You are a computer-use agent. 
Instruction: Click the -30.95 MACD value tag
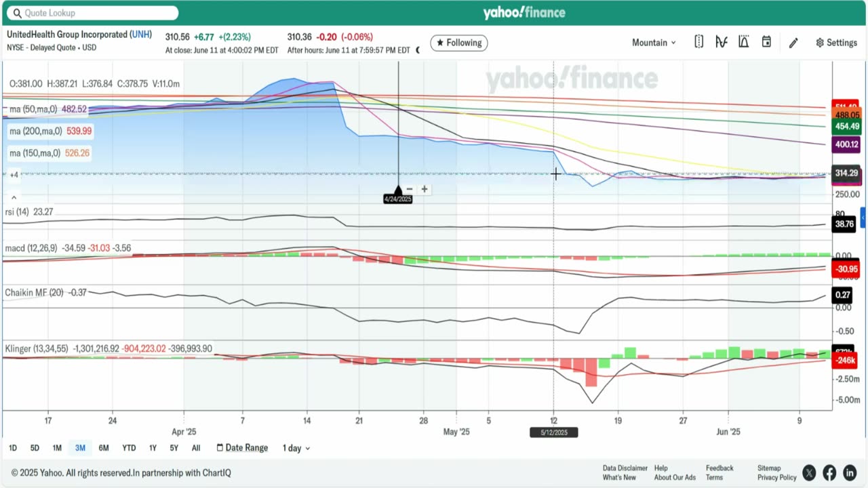coord(847,269)
